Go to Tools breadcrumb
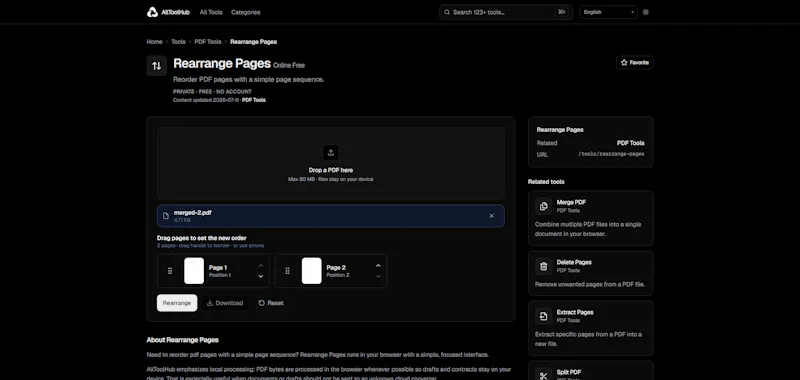 (178, 42)
